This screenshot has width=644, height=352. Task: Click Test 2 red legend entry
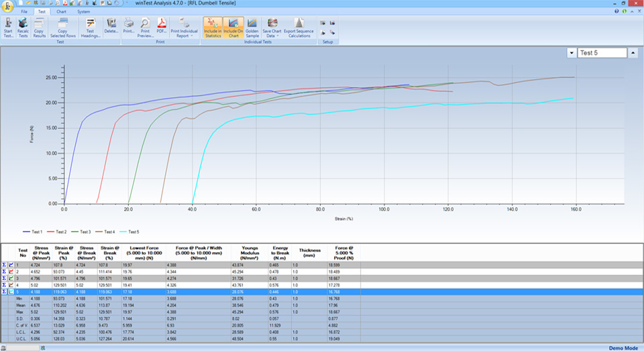pyautogui.click(x=56, y=232)
